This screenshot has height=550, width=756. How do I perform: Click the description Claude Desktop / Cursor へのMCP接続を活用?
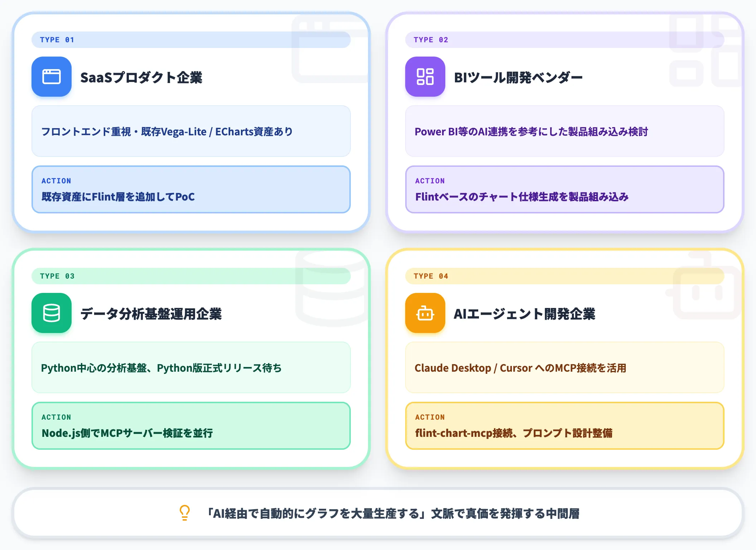pyautogui.click(x=520, y=368)
